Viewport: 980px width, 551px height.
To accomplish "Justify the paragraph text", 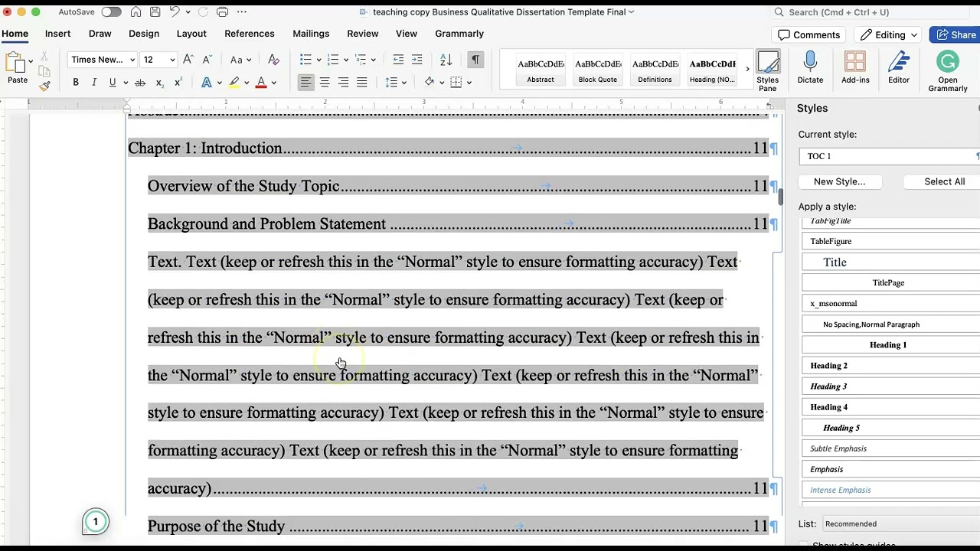I will pos(361,83).
